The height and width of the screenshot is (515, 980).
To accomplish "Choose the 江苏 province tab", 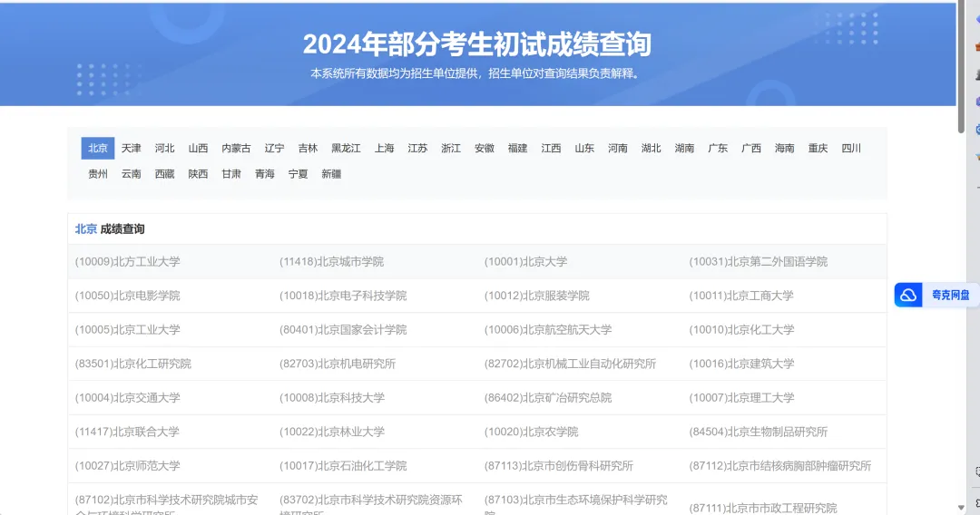I will click(417, 148).
